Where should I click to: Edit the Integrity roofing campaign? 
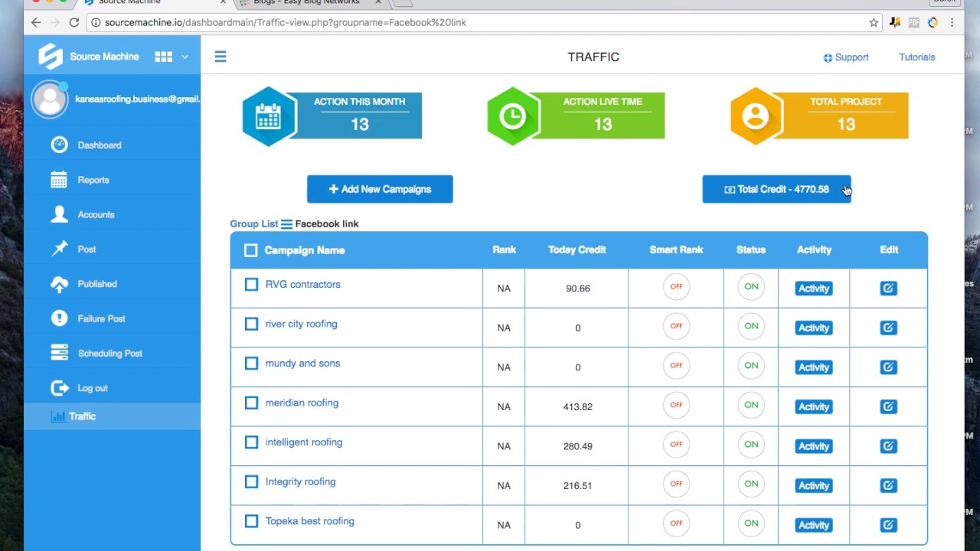[x=888, y=485]
